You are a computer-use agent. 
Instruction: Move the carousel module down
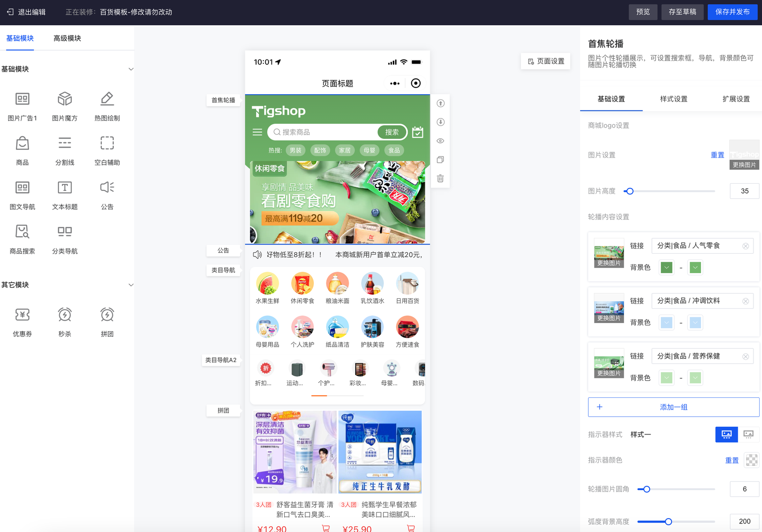tap(441, 122)
